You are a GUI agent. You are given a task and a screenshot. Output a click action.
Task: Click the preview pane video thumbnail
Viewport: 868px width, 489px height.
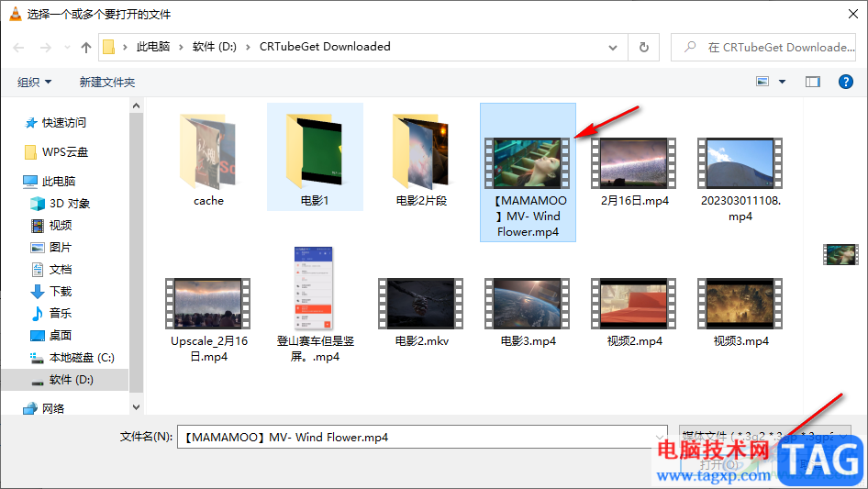coord(840,255)
